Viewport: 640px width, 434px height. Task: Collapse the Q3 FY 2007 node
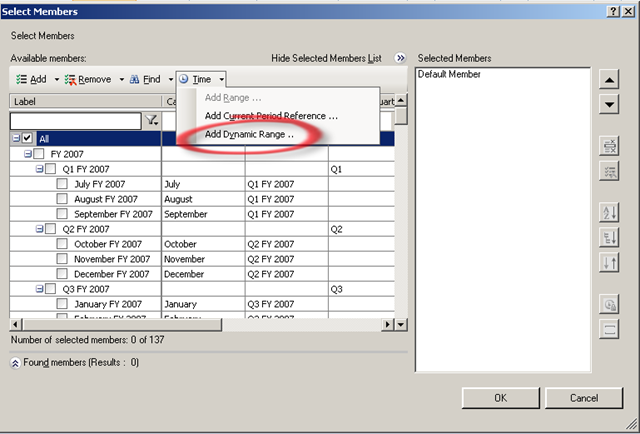click(x=40, y=289)
